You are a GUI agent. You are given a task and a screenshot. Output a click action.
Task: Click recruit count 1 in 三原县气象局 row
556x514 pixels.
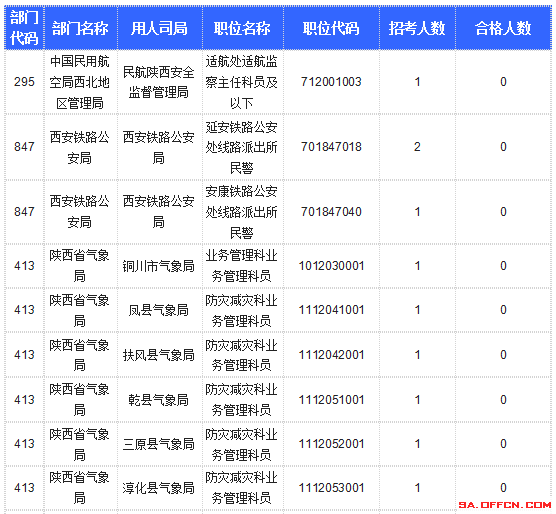(417, 444)
